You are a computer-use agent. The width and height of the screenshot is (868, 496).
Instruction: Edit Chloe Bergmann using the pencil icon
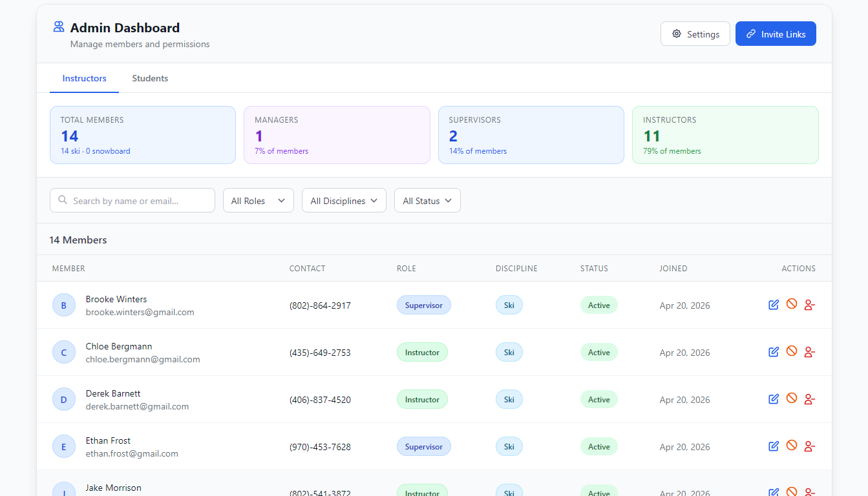click(x=774, y=352)
